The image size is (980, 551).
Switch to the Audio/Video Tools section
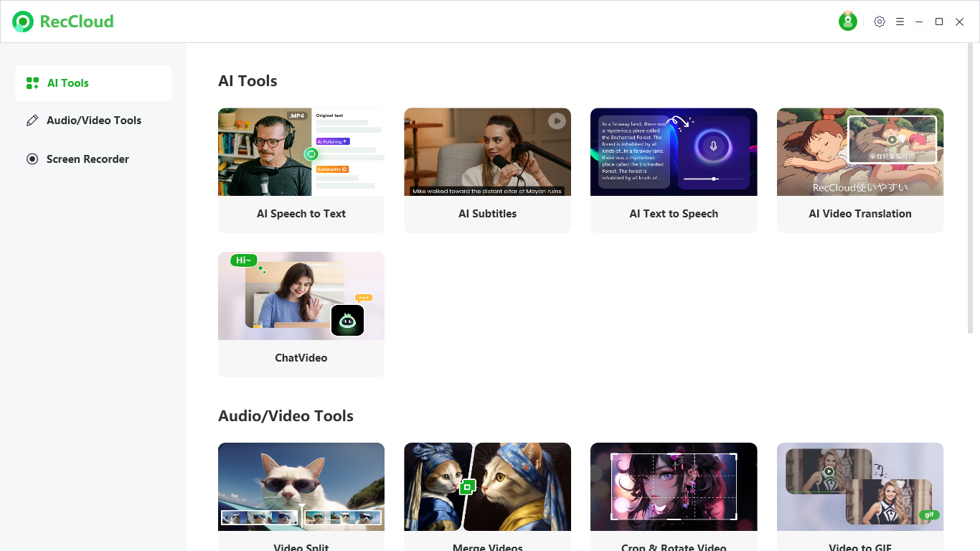[x=94, y=120]
